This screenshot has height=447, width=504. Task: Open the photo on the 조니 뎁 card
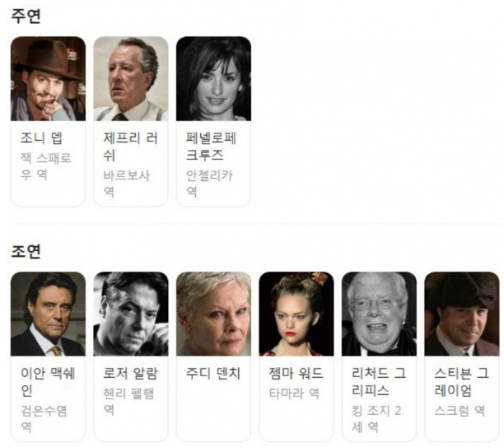49,79
